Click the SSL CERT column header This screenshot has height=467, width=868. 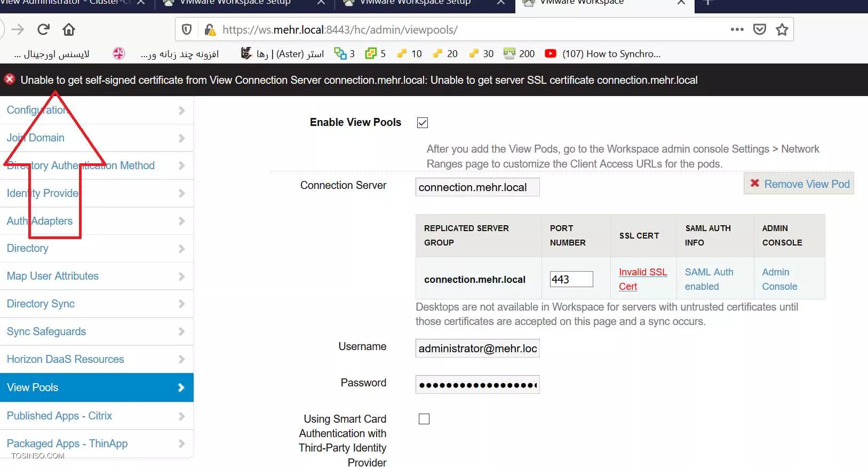coord(644,235)
